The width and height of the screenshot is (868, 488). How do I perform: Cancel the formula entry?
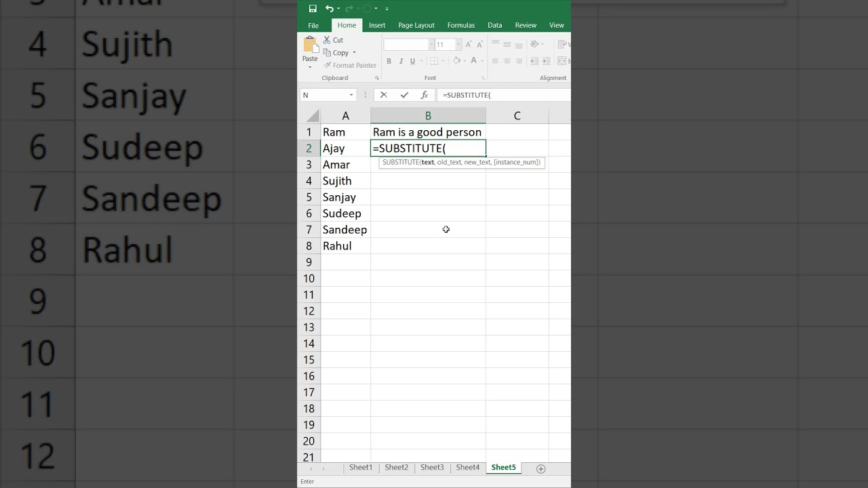[x=384, y=95]
